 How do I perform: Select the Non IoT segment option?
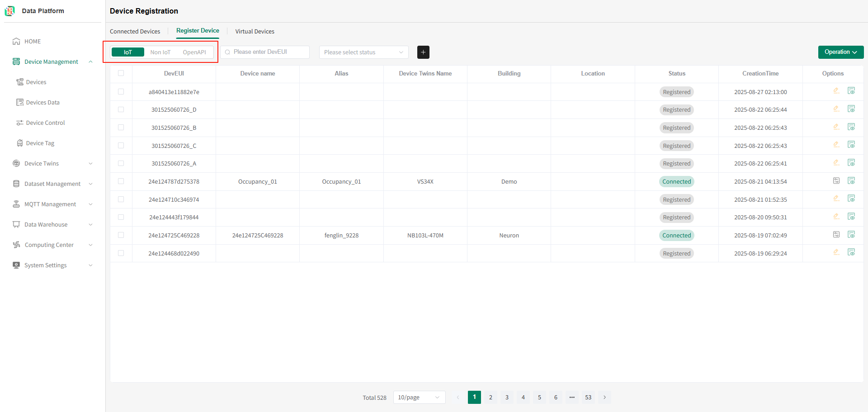(160, 52)
